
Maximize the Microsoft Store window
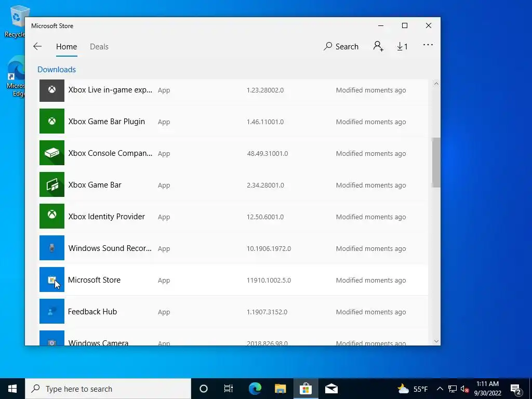click(404, 26)
